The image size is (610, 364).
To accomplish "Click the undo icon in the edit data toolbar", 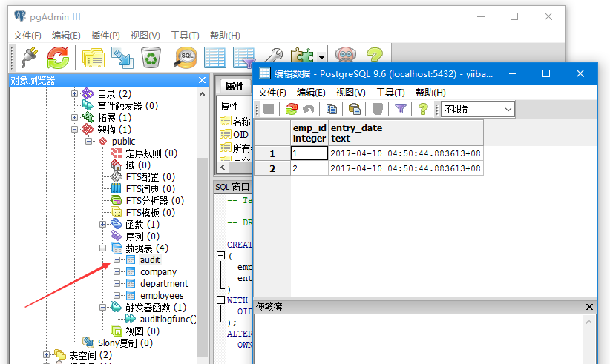I will click(309, 109).
